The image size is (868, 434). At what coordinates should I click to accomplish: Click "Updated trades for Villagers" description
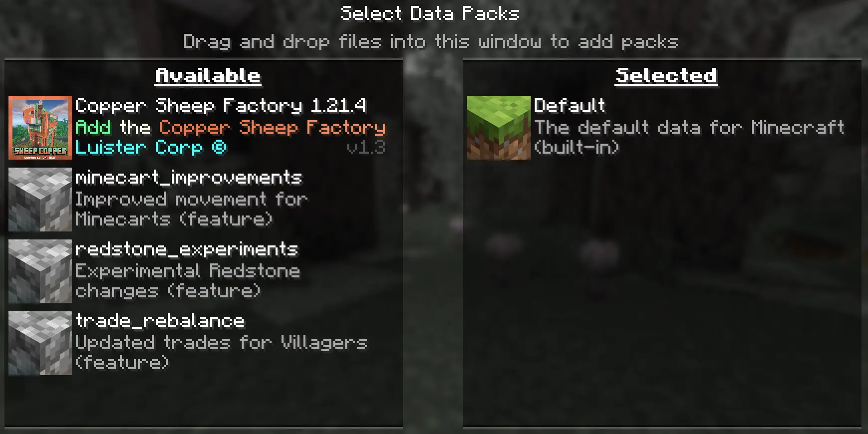pyautogui.click(x=222, y=353)
